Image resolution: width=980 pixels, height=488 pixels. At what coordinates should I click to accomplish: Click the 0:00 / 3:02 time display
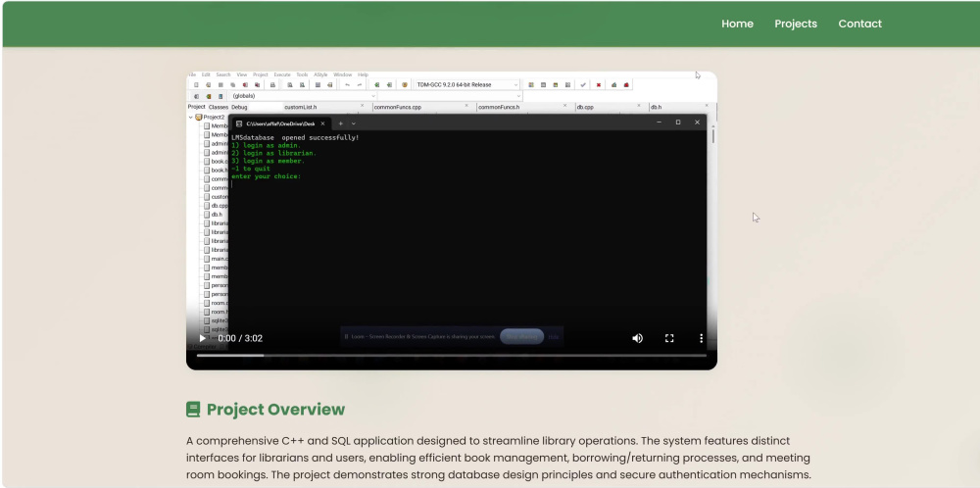point(240,338)
